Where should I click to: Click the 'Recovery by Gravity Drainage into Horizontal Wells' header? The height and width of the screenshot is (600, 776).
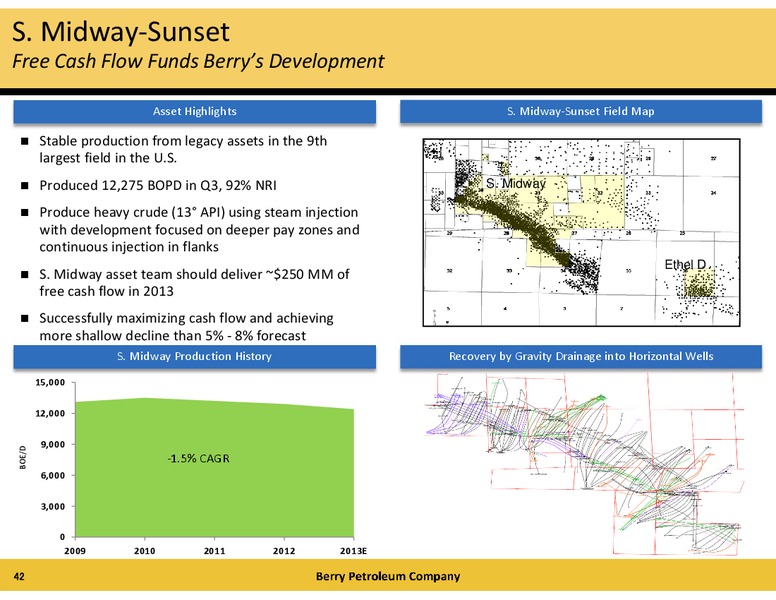[581, 356]
